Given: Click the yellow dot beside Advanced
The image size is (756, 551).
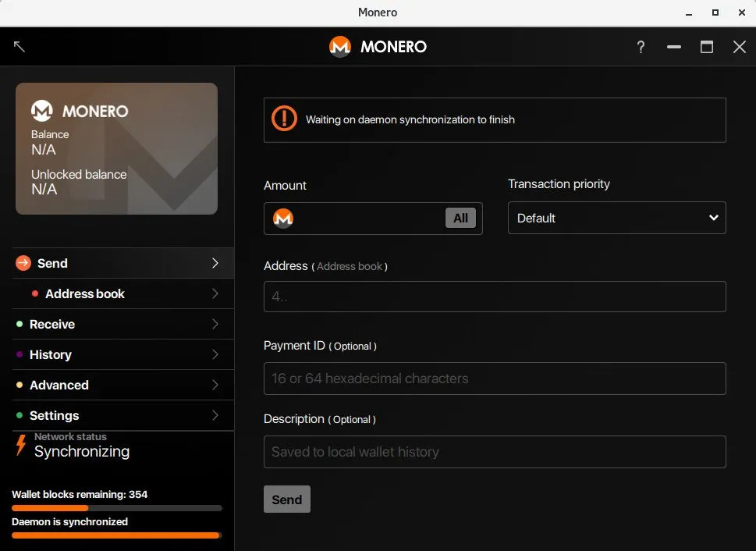Looking at the screenshot, I should pyautogui.click(x=20, y=385).
